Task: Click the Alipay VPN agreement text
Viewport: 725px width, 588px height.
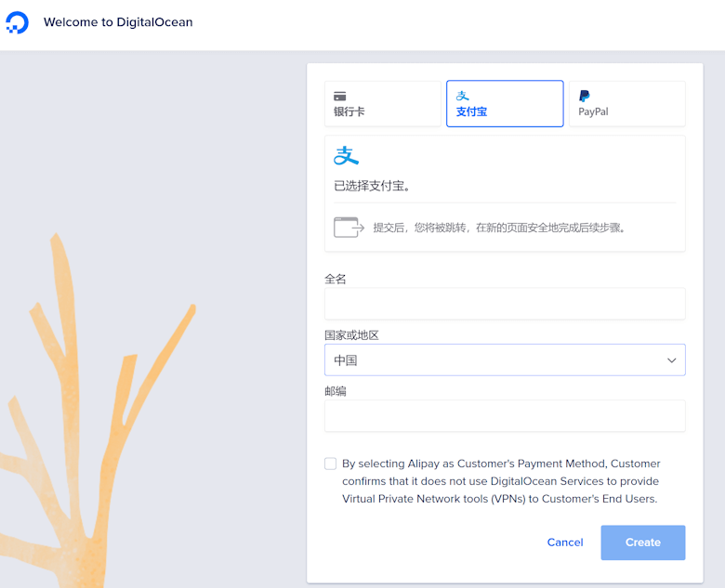Action: click(501, 481)
